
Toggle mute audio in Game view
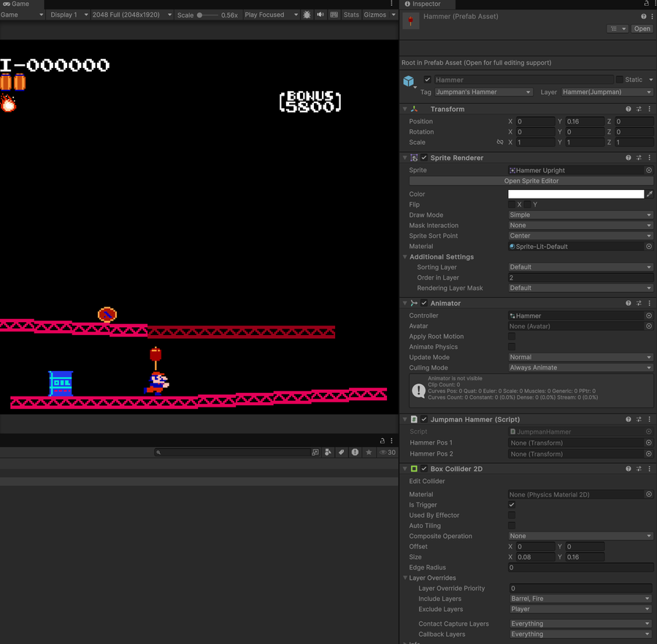(x=320, y=15)
